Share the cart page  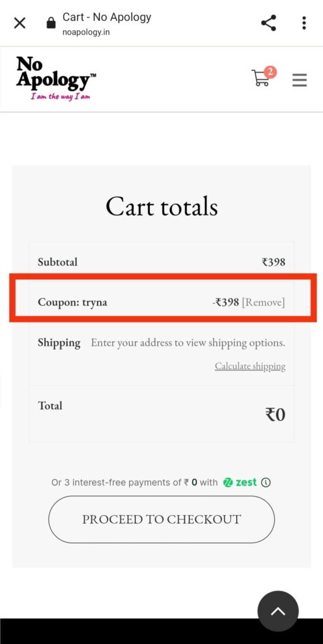[269, 23]
